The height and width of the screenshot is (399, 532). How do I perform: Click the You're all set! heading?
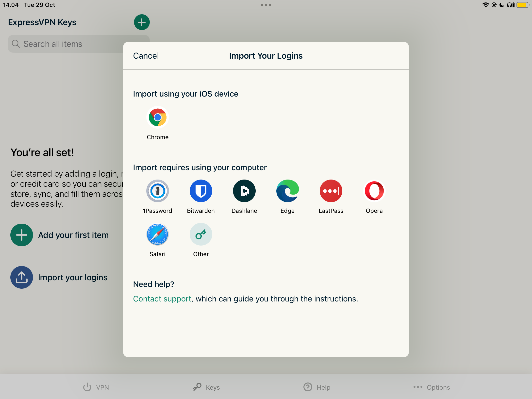[42, 153]
